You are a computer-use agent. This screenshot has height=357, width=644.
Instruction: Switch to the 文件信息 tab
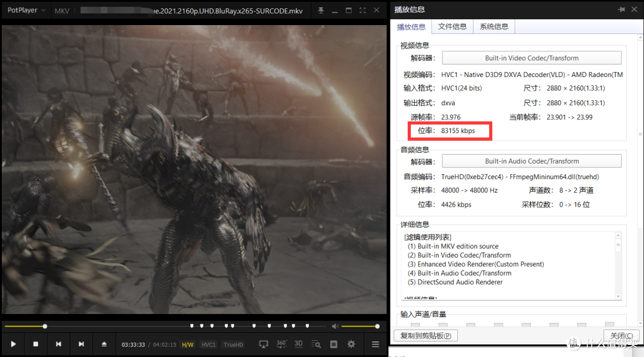452,26
